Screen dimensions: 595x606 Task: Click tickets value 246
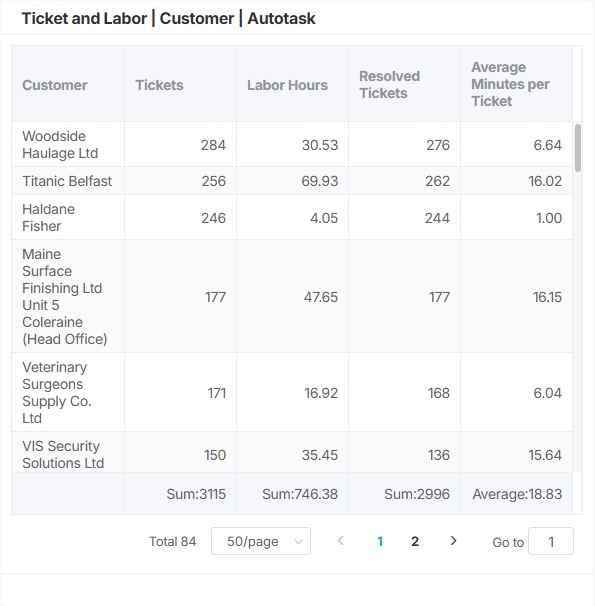click(x=213, y=218)
